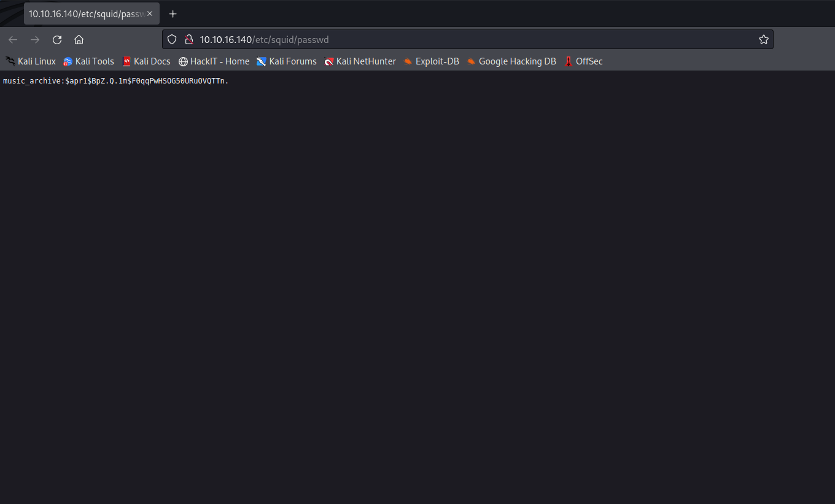Go forward to the next page
This screenshot has height=504, width=835.
point(35,40)
